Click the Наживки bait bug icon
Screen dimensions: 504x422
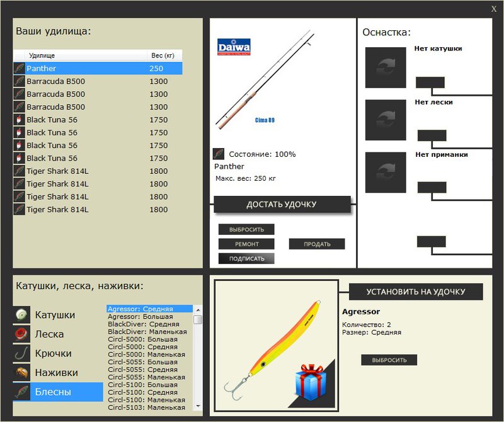(x=21, y=372)
